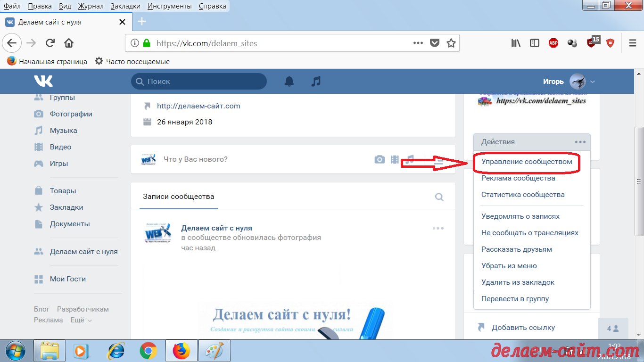Open the Инструменты menu
Viewport: 644px width, 362px height.
pos(169,6)
